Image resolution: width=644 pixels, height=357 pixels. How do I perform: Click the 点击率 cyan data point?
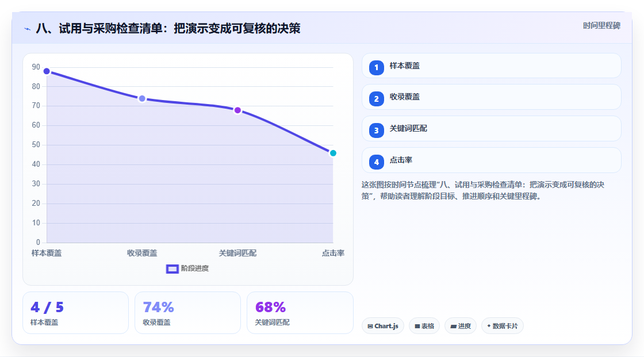333,153
